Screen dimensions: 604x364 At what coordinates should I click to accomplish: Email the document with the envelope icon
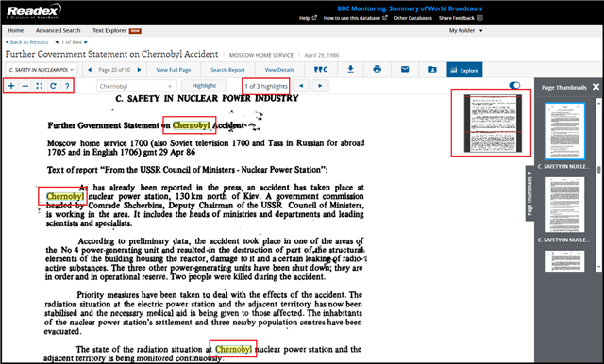coord(405,70)
